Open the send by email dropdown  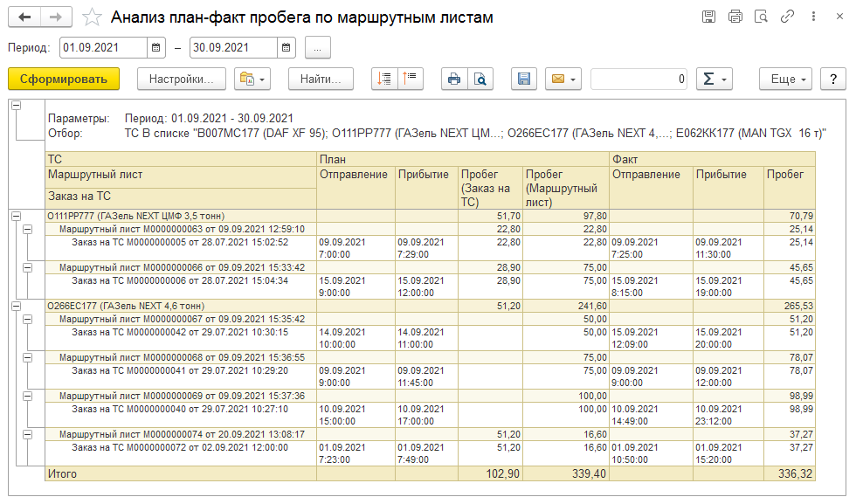(563, 79)
